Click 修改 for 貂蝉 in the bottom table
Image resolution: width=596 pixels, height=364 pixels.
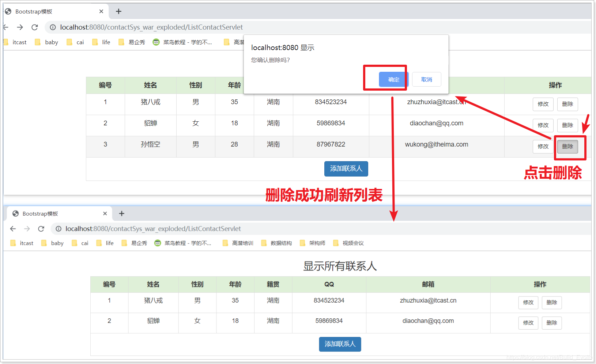click(528, 323)
